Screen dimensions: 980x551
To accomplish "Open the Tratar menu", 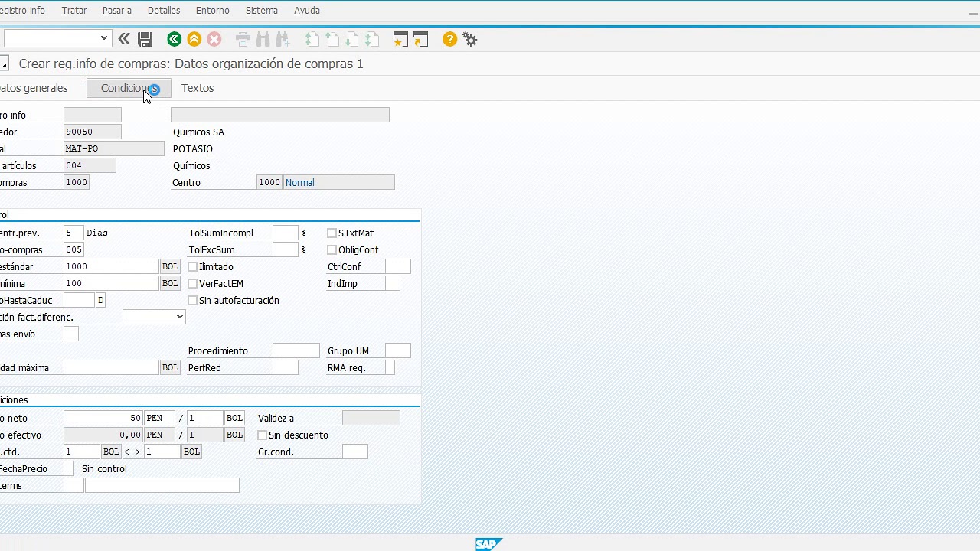I will (x=73, y=11).
